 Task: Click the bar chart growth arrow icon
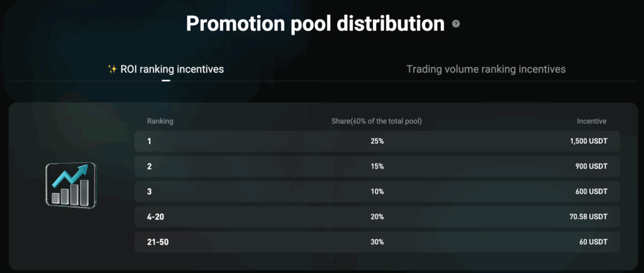click(71, 184)
